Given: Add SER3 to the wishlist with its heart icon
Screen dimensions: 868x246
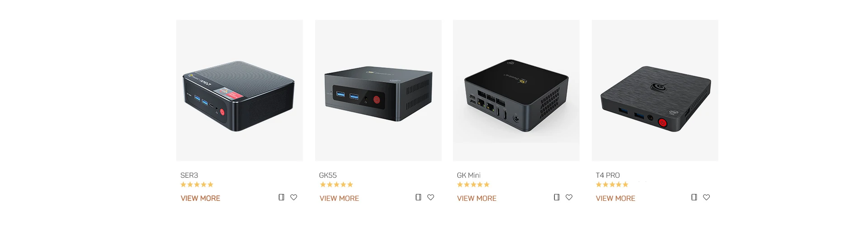Looking at the screenshot, I should coord(294,197).
